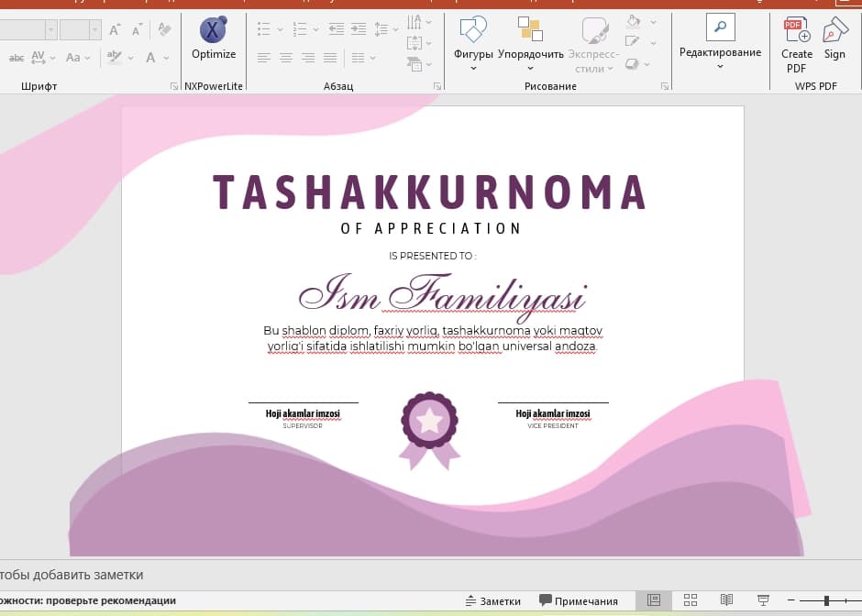Switch to slide sorter view
This screenshot has width=862, height=616.
point(691,600)
